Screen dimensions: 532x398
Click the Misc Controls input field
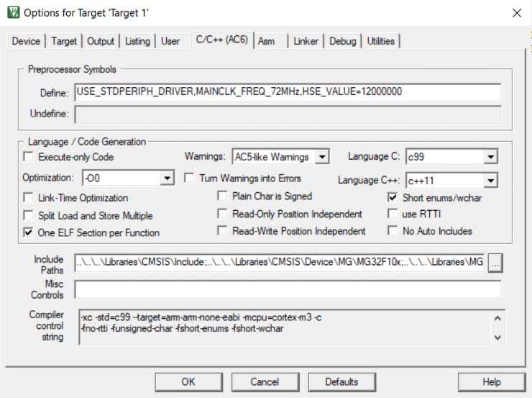tap(288, 289)
